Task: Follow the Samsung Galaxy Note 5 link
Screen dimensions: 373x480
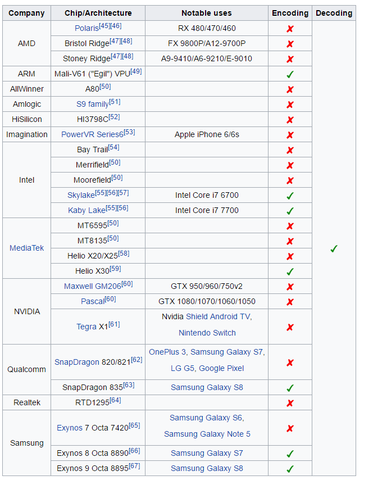Action: (x=207, y=434)
